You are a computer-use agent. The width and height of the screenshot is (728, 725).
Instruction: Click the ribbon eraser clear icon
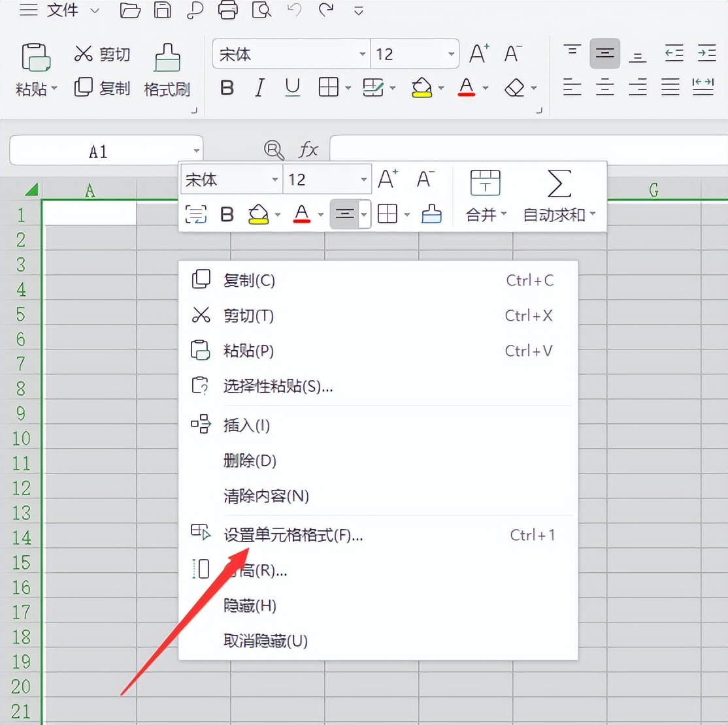coord(514,88)
